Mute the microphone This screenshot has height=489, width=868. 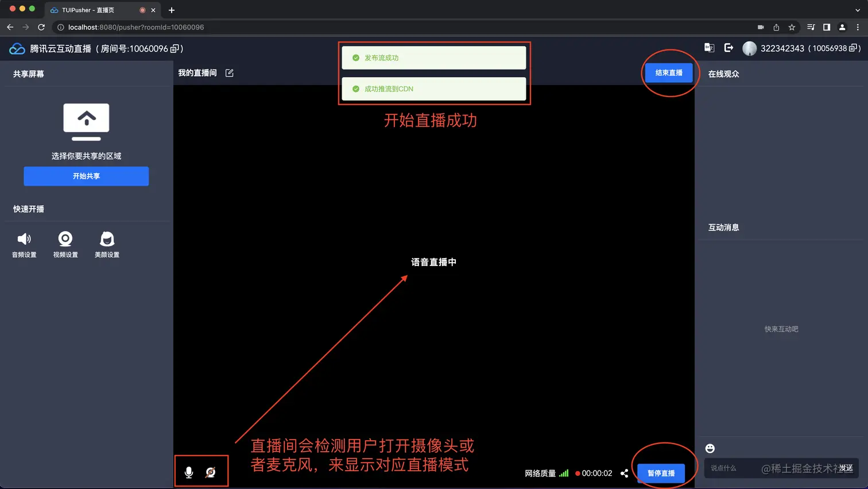point(189,472)
